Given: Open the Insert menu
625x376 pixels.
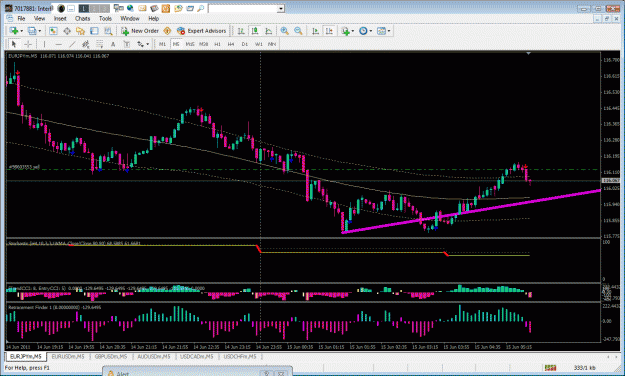Looking at the screenshot, I should coord(60,18).
